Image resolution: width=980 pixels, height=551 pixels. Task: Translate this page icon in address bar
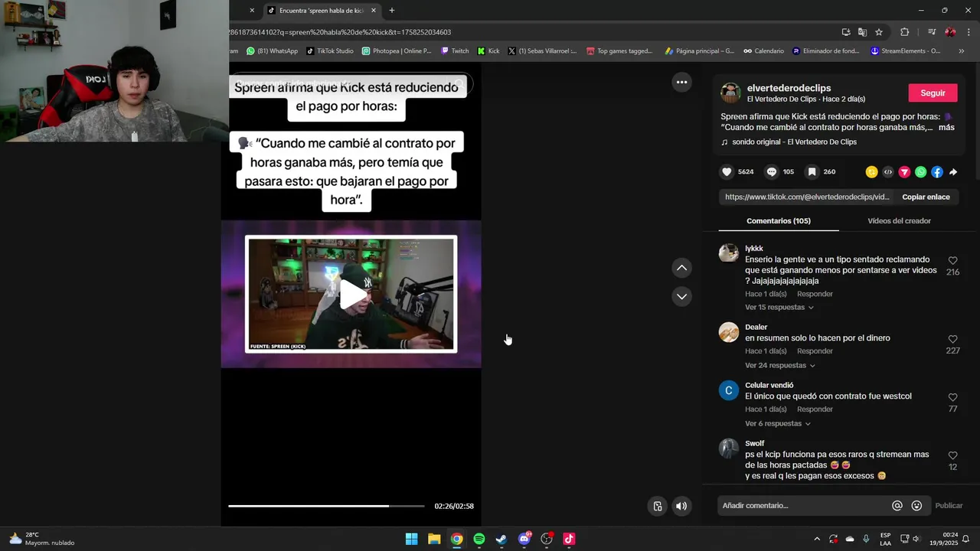(x=862, y=32)
